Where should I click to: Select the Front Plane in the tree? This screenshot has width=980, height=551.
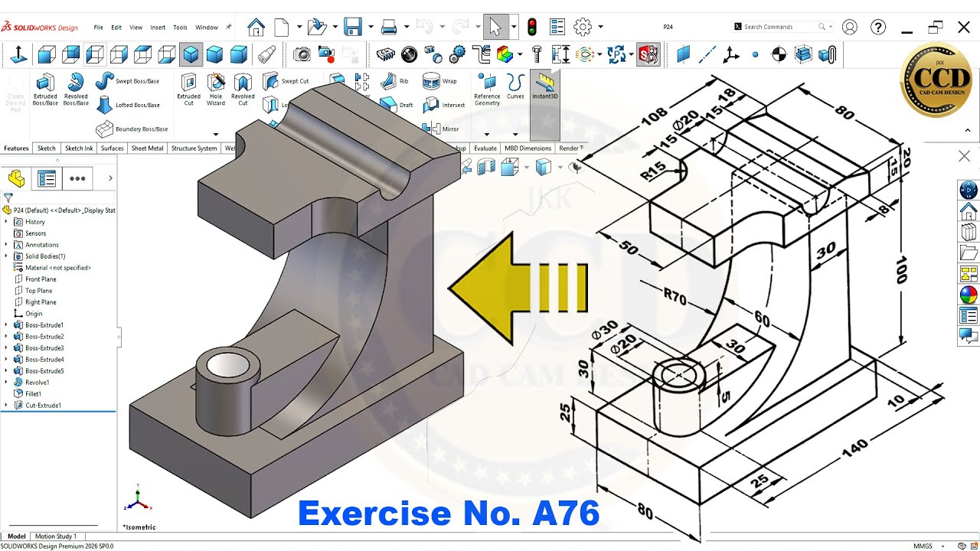tap(34, 279)
